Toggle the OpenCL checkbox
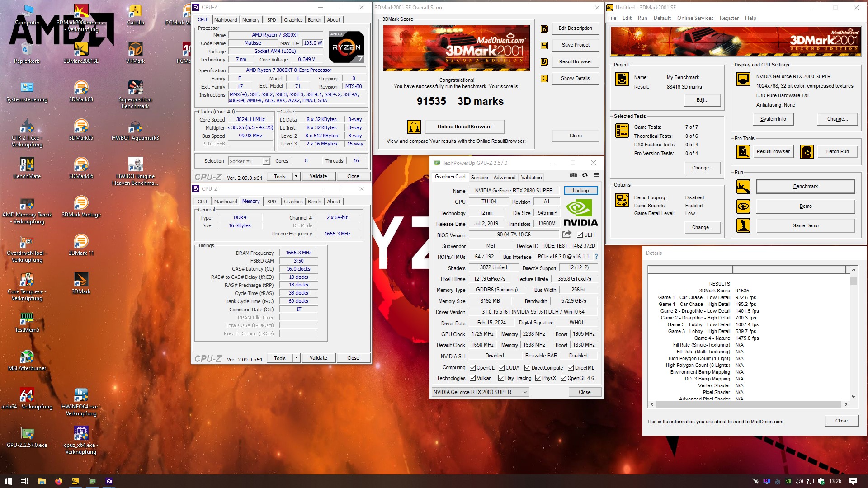 pos(472,368)
